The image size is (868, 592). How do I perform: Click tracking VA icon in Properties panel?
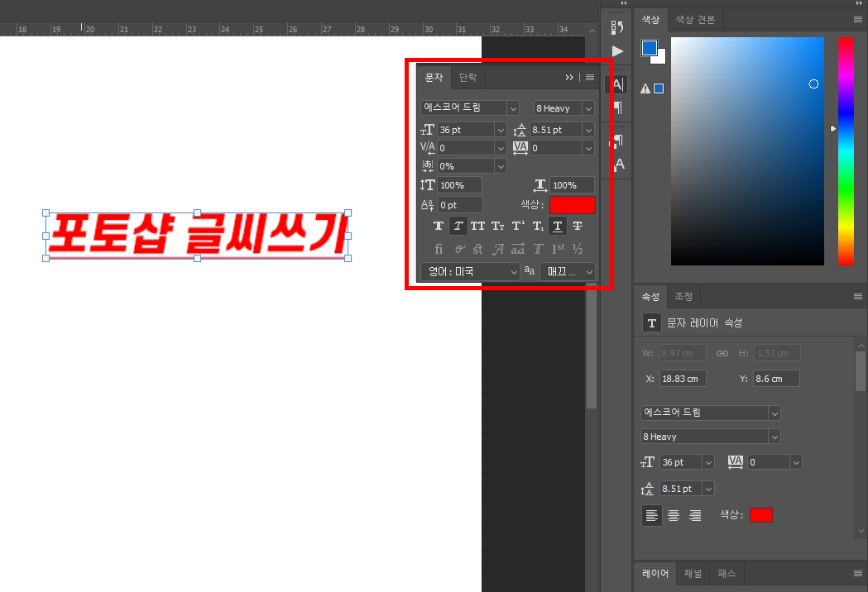(x=735, y=462)
